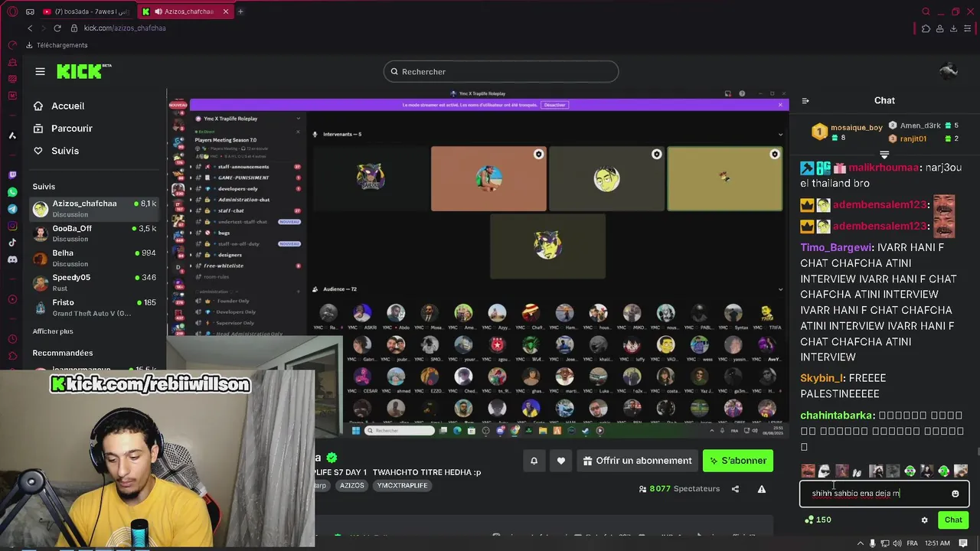Viewport: 980px width, 551px height.
Task: Click the YMCXTRAPLIFE stream tag
Action: click(x=403, y=485)
